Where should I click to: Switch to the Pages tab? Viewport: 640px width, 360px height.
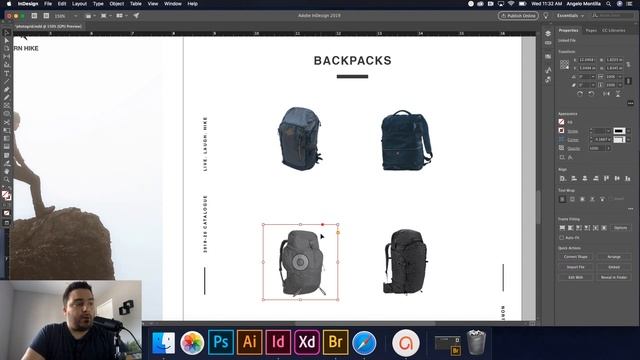coord(591,30)
